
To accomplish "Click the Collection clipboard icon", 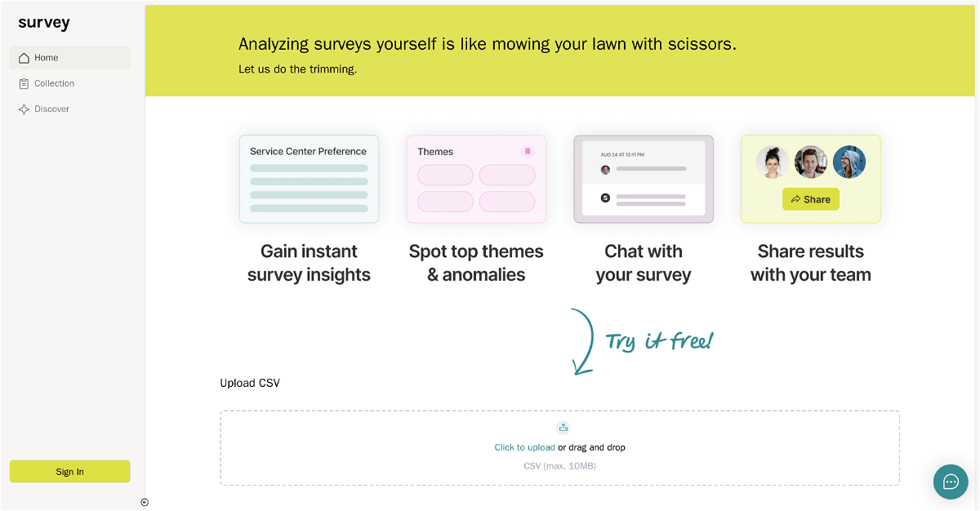I will click(24, 83).
